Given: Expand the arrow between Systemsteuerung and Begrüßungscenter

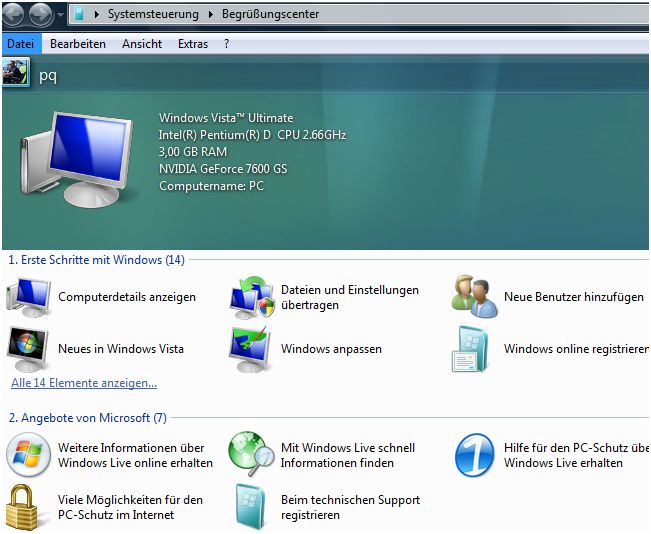Looking at the screenshot, I should pyautogui.click(x=210, y=14).
